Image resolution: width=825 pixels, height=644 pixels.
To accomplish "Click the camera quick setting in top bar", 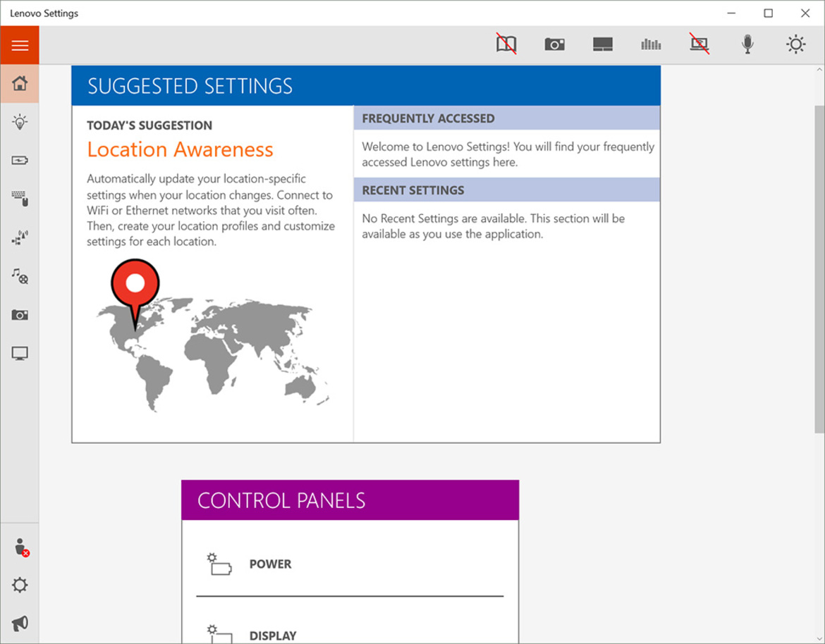I will [x=554, y=44].
